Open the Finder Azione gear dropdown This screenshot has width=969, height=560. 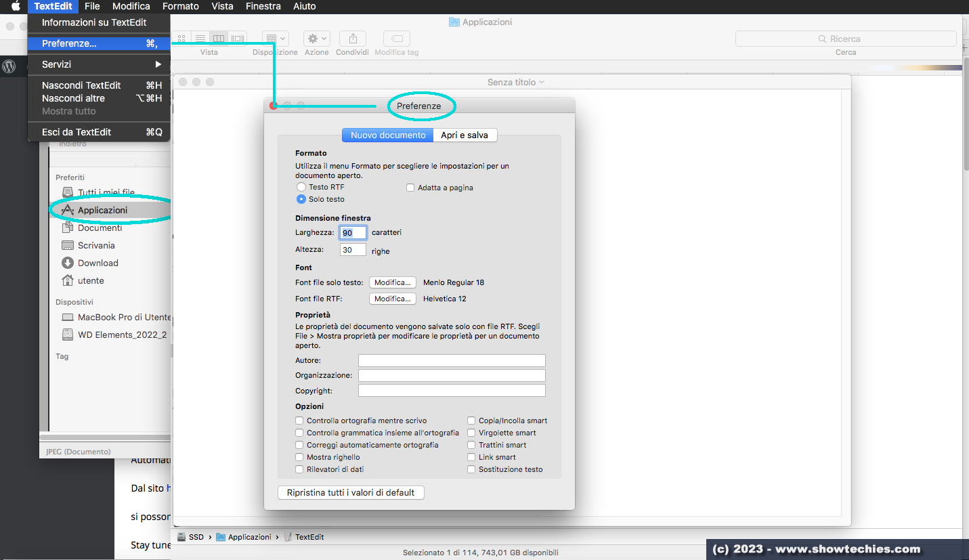pos(316,39)
